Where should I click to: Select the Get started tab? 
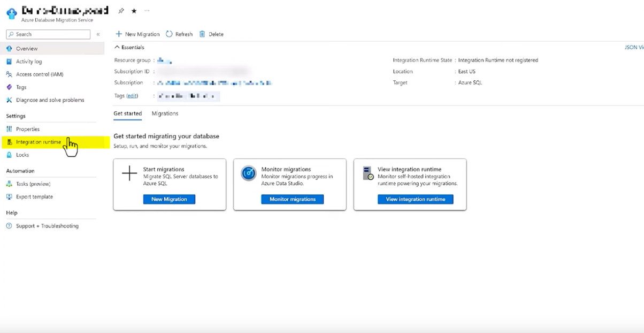point(127,113)
